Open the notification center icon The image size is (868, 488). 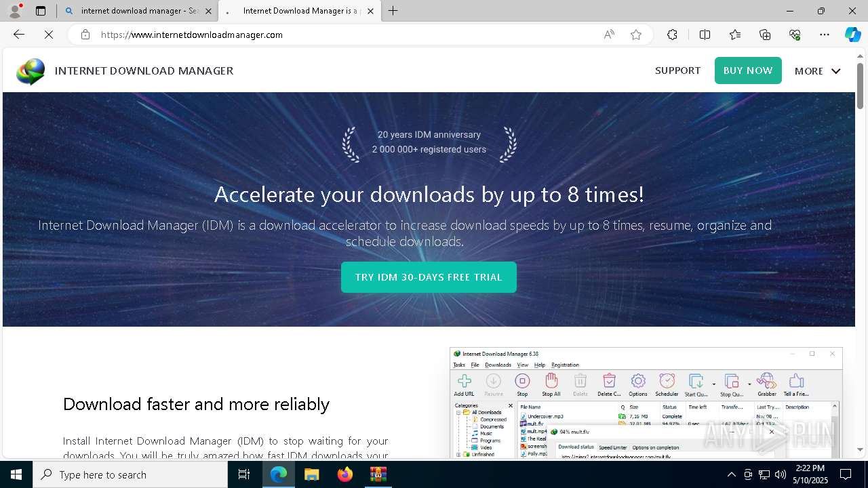(x=846, y=474)
